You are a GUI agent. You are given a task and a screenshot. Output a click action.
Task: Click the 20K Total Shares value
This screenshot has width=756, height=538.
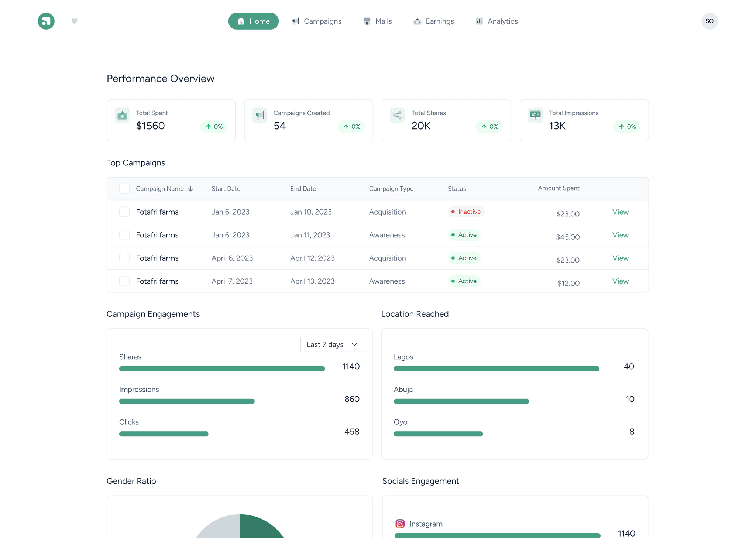tap(421, 126)
